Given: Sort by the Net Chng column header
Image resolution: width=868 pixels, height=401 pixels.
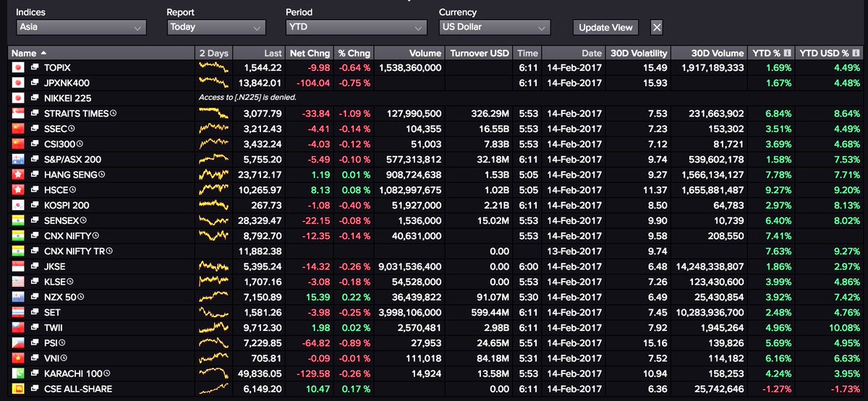Looking at the screenshot, I should point(309,53).
